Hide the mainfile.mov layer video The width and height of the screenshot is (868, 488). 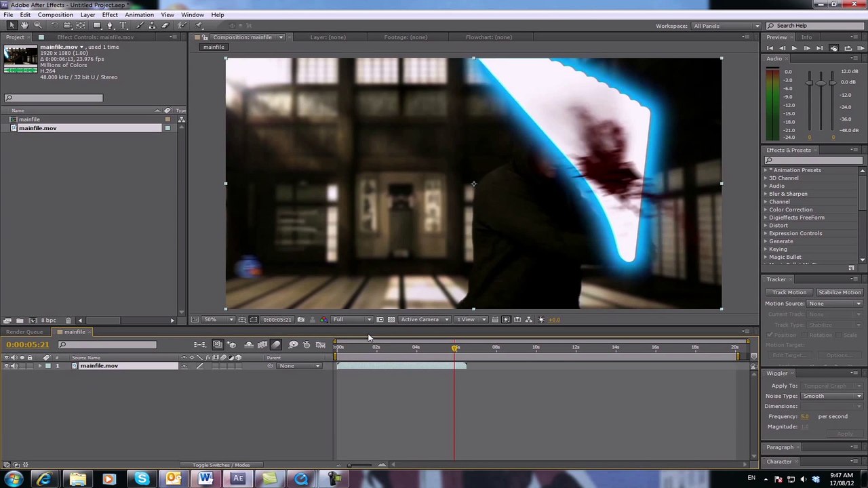tap(6, 366)
